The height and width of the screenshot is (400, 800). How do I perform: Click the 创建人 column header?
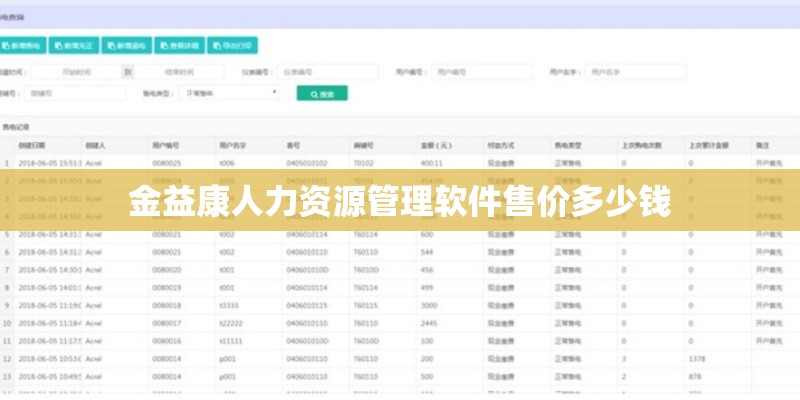(95, 145)
